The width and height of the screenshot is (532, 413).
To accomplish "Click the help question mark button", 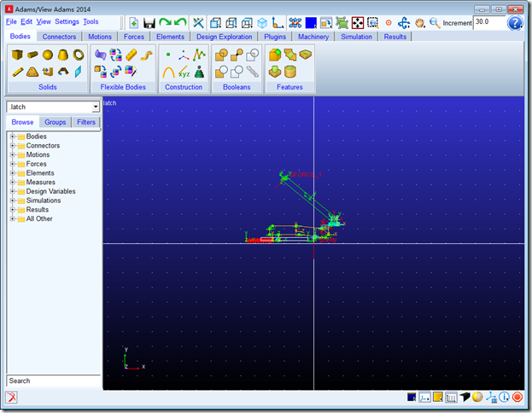I will [515, 23].
